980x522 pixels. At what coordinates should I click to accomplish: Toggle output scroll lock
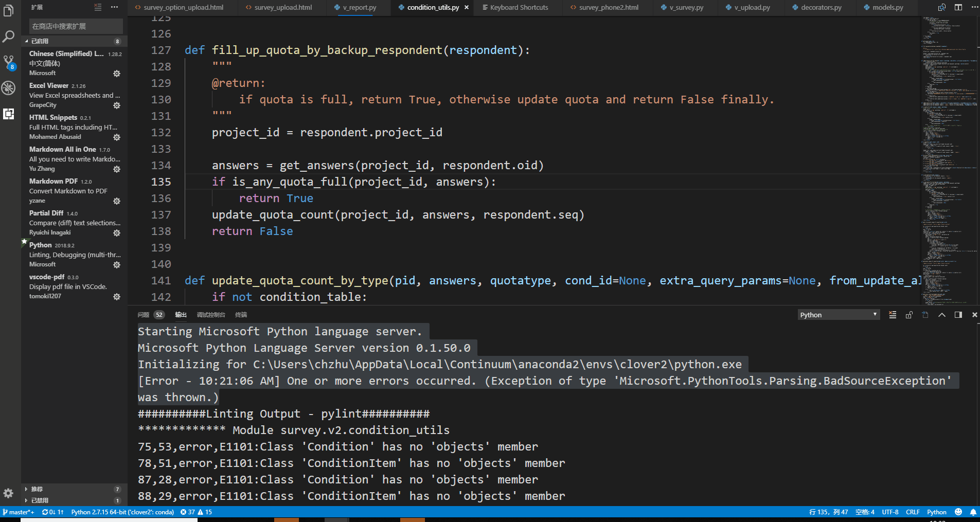(x=909, y=315)
